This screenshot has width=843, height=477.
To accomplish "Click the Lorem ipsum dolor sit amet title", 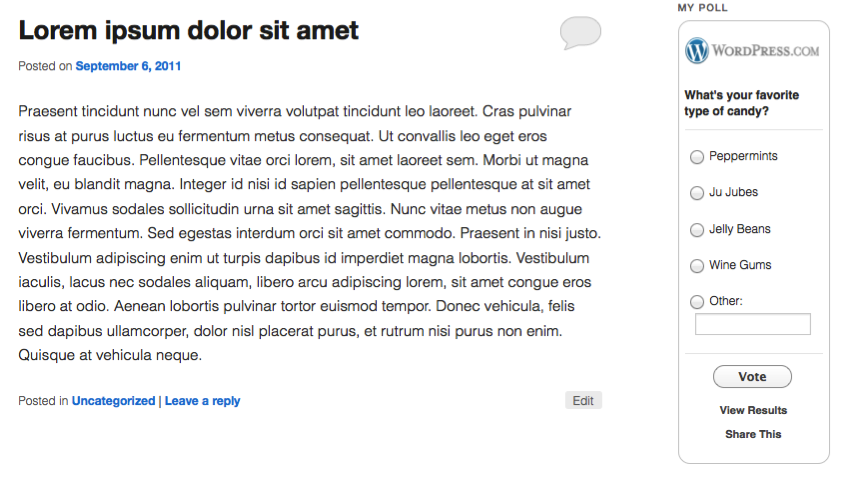I will pyautogui.click(x=188, y=30).
